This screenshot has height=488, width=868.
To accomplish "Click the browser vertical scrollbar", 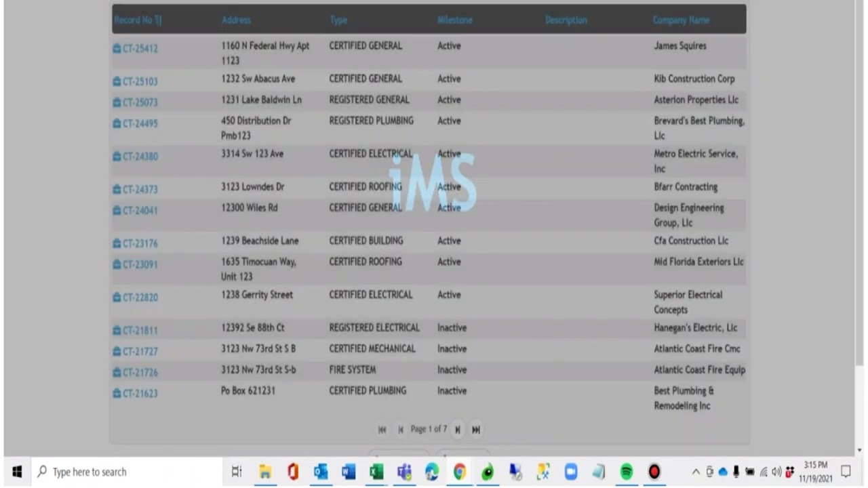I will pyautogui.click(x=859, y=184).
